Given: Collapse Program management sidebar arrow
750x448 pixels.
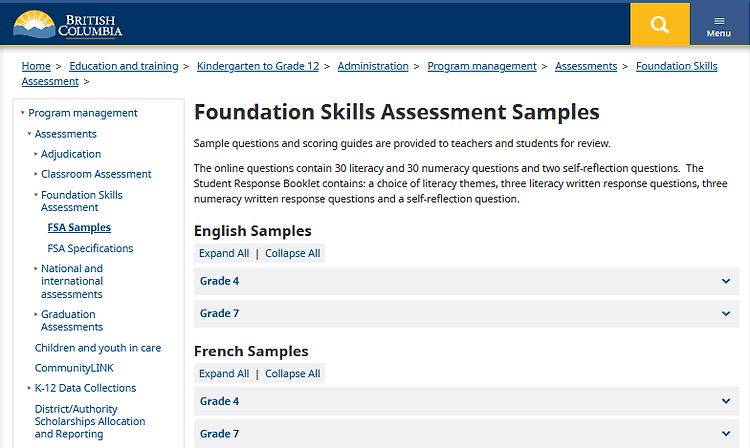Looking at the screenshot, I should [x=22, y=113].
